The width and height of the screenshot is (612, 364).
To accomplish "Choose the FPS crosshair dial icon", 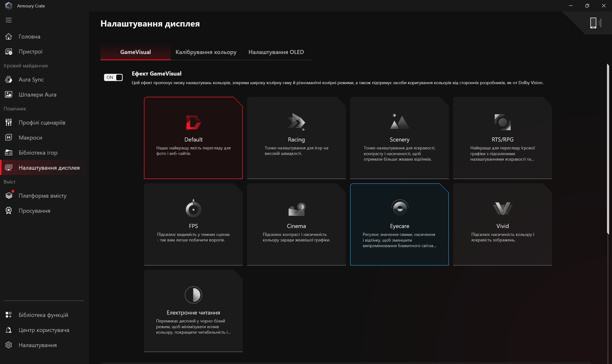I will [x=193, y=208].
